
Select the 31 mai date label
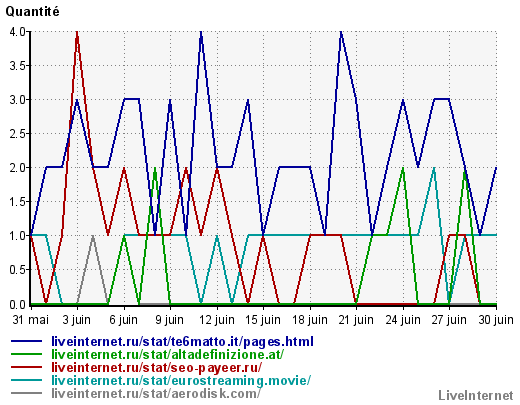pyautogui.click(x=31, y=320)
